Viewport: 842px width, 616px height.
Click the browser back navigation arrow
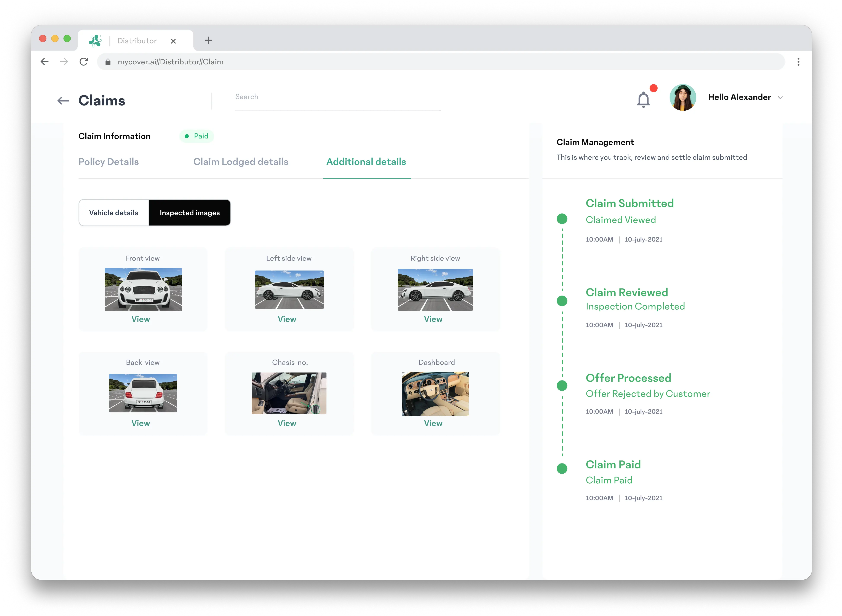pos(45,62)
